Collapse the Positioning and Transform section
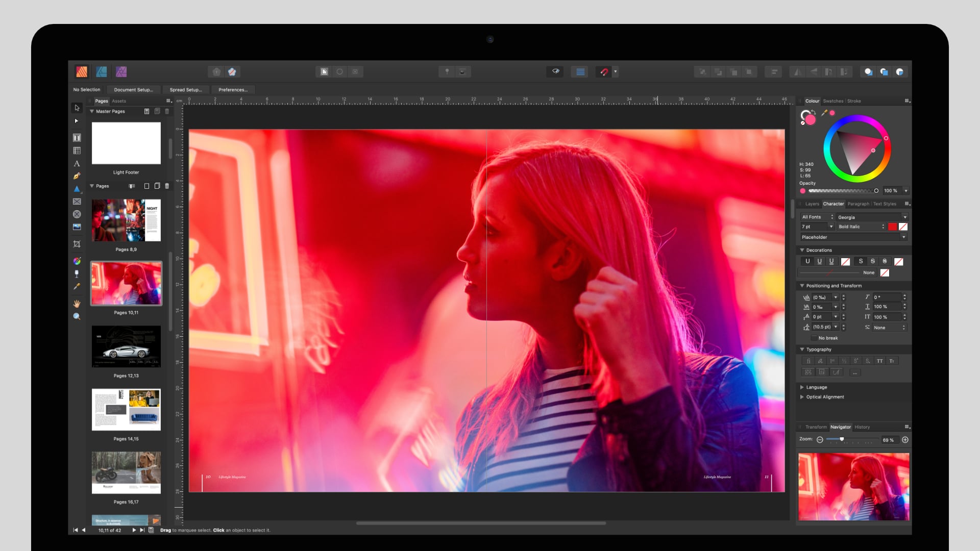 802,286
